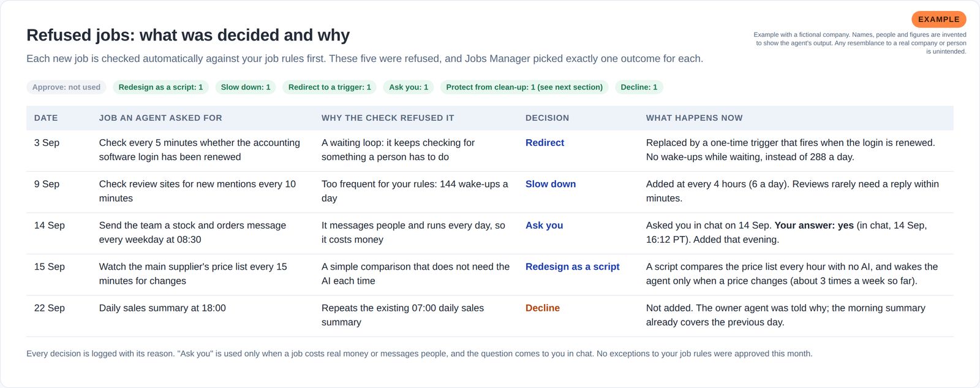
Task: Click the '22 Sep' date cell
Action: point(50,308)
